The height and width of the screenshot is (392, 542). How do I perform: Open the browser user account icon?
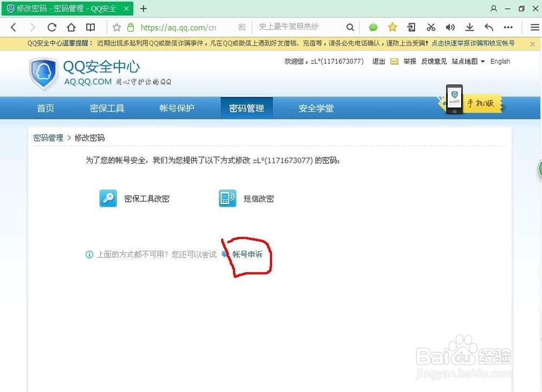(494, 8)
